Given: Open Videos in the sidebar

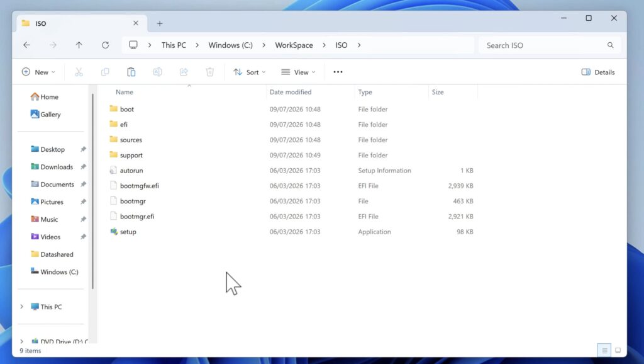Looking at the screenshot, I should pyautogui.click(x=45, y=237).
